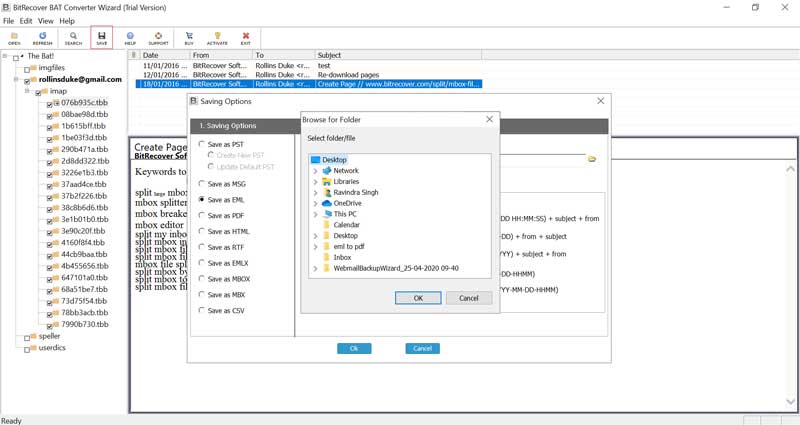Click preview pane scroll down arrow

pyautogui.click(x=790, y=402)
